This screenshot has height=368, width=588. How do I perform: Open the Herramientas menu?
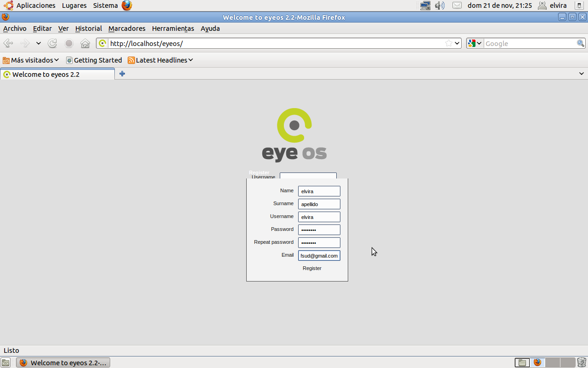click(x=173, y=29)
